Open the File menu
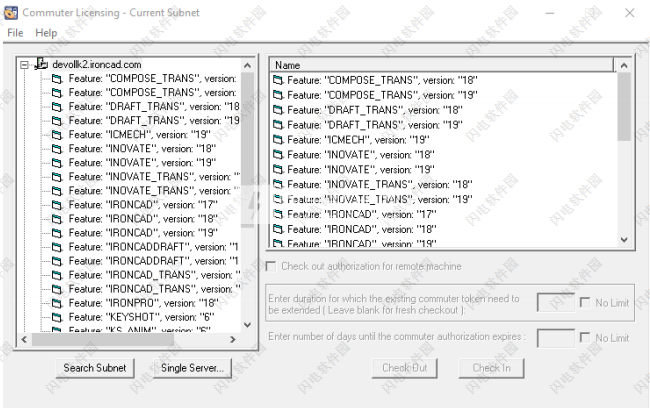 [x=15, y=33]
